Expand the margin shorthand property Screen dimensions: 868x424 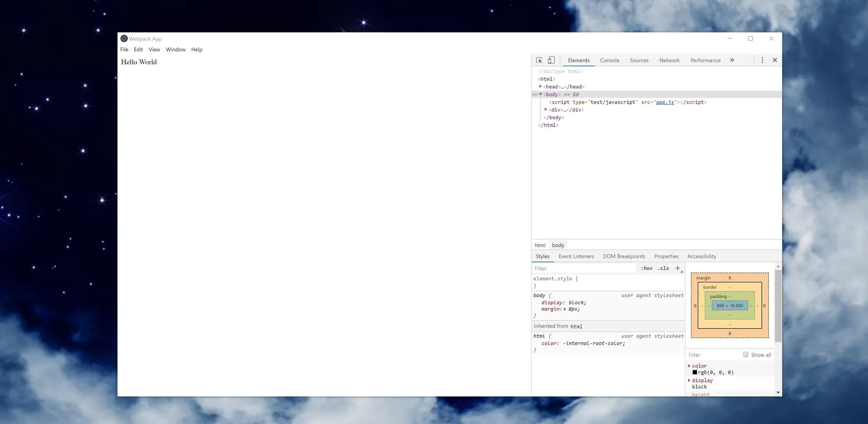pyautogui.click(x=565, y=309)
